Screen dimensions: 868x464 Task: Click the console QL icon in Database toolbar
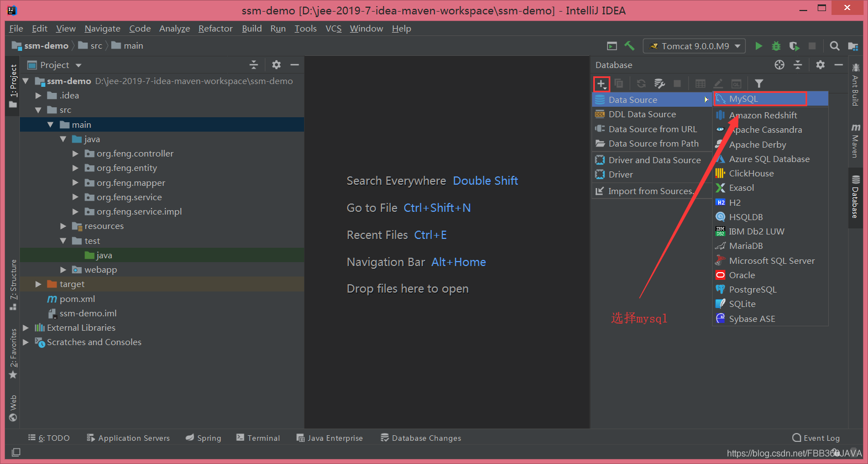736,84
